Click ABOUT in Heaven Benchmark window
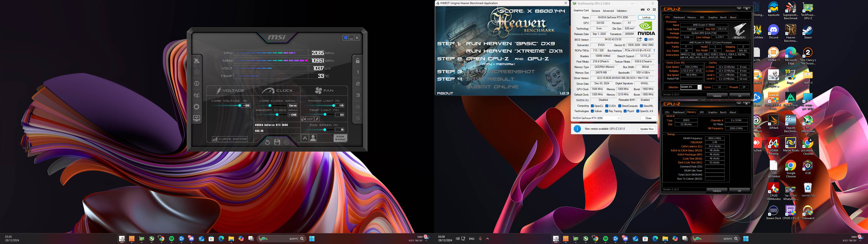868x244 pixels. [445, 93]
